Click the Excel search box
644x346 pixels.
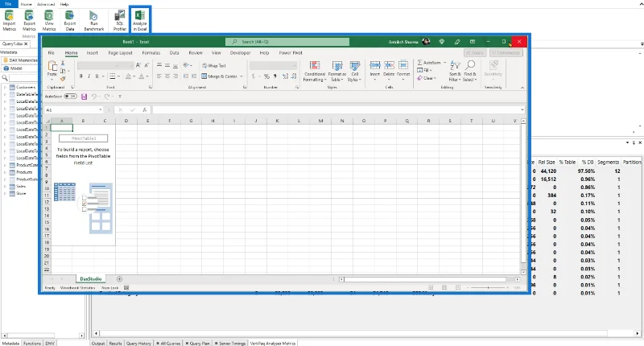click(287, 42)
